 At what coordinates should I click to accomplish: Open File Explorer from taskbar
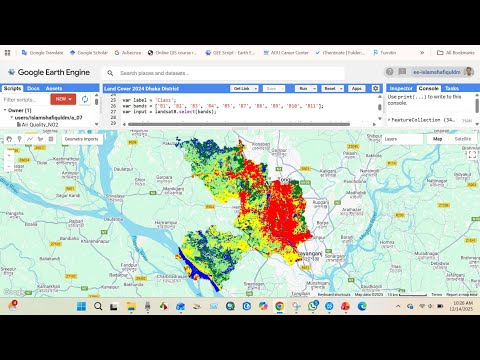click(x=131, y=306)
